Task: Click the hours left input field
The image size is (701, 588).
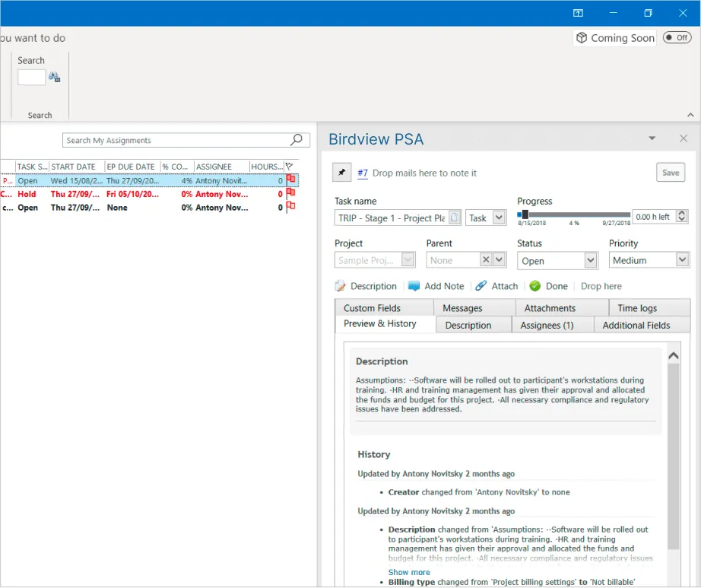Action: coord(654,217)
